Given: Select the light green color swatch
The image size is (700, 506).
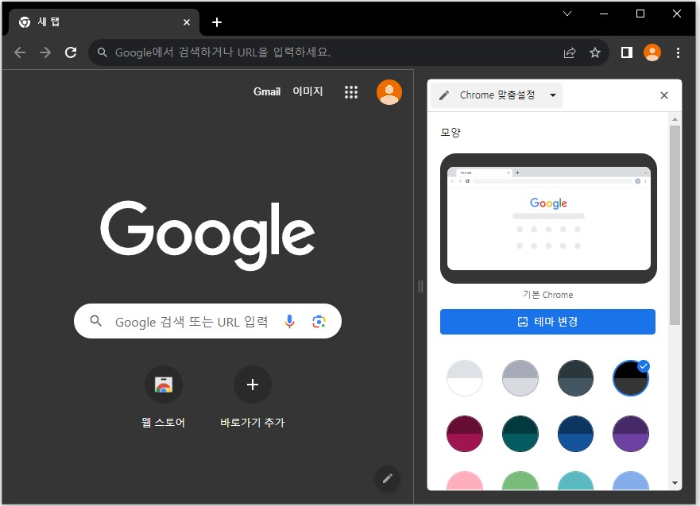Looking at the screenshot, I should 520,481.
